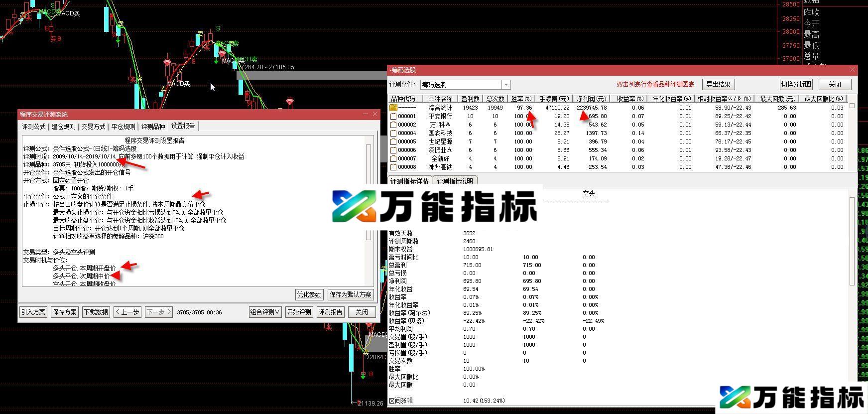Click the 2239745.78 net profit cell
The width and height of the screenshot is (868, 414).
(x=592, y=108)
